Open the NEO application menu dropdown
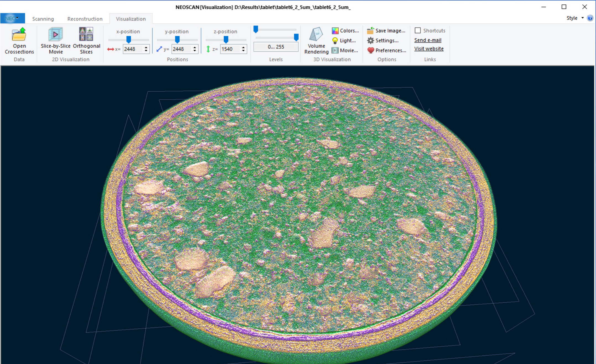Screen dimensions: 596x364 click(x=12, y=18)
